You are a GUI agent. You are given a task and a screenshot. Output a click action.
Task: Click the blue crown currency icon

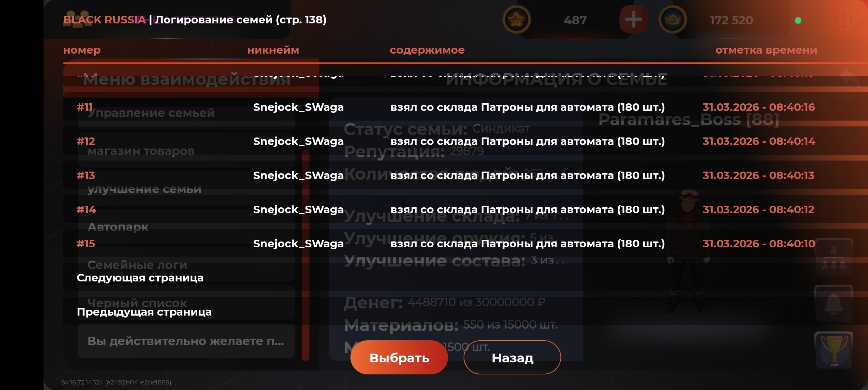[x=673, y=19]
